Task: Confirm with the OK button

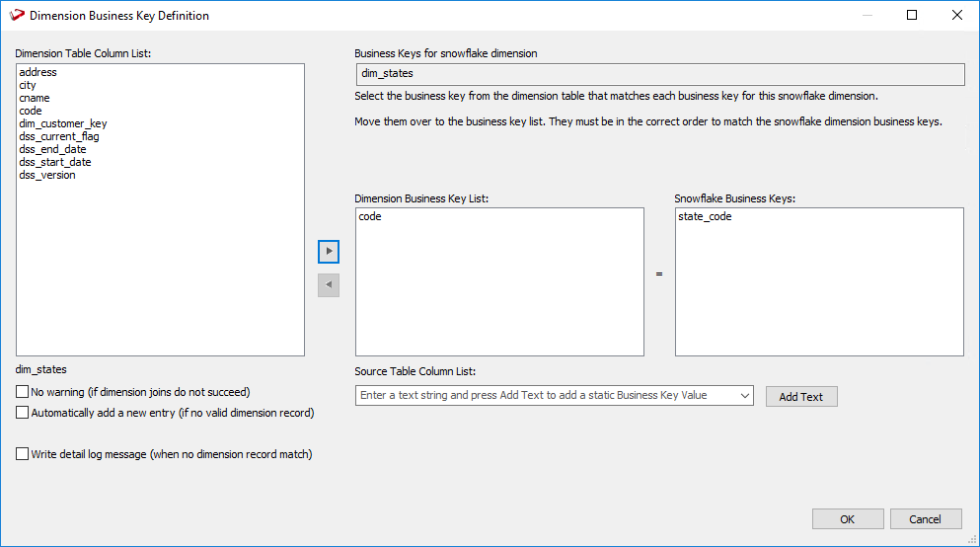Action: 847,519
